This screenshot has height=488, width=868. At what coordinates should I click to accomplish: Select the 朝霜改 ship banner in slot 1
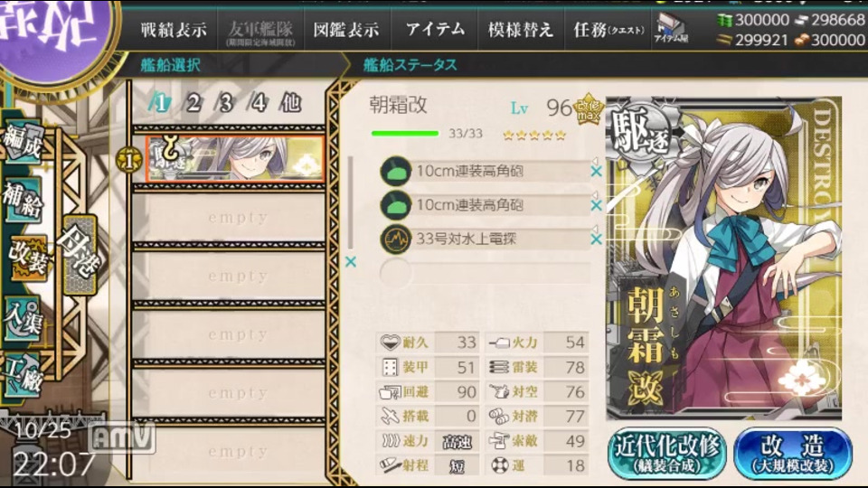(x=235, y=159)
